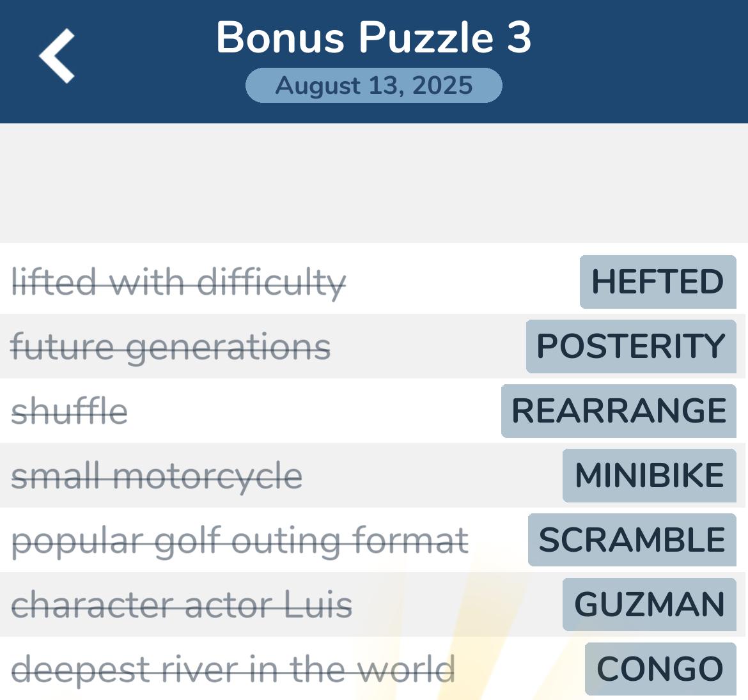Viewport: 748px width, 700px height.
Task: Tap the blank space right of 'shuffle' clue
Action: [x=313, y=412]
